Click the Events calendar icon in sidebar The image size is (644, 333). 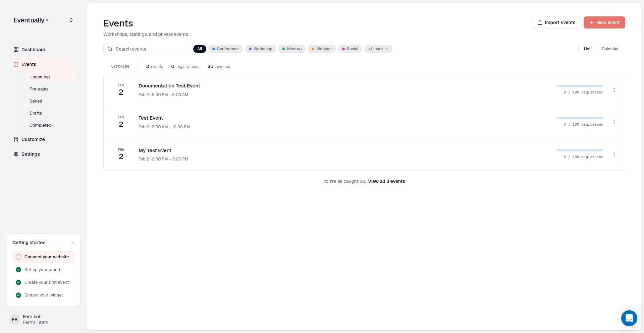click(16, 64)
